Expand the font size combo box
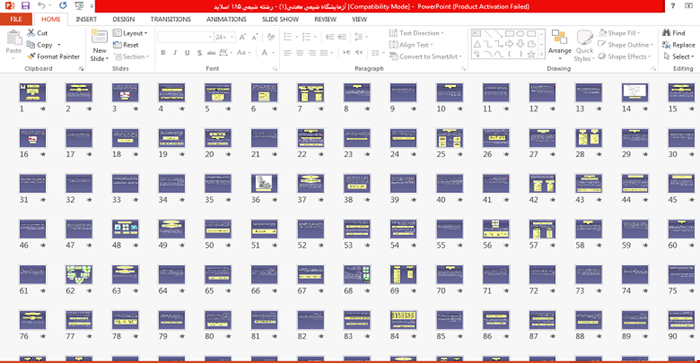The width and height of the screenshot is (700, 363). coord(232,37)
